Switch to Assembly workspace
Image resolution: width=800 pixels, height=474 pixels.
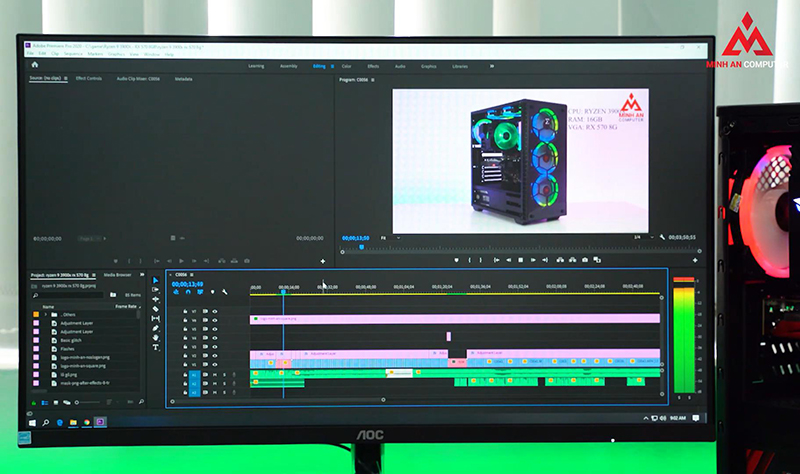pos(288,66)
